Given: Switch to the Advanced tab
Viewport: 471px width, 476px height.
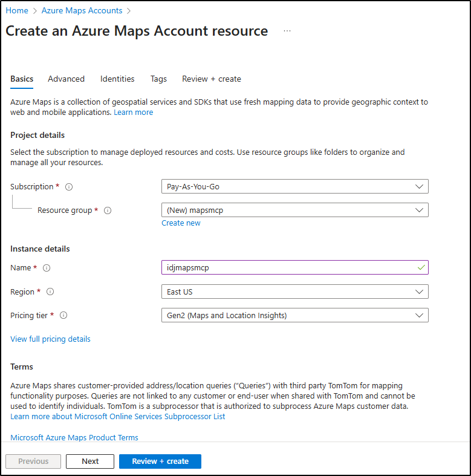Looking at the screenshot, I should point(66,79).
